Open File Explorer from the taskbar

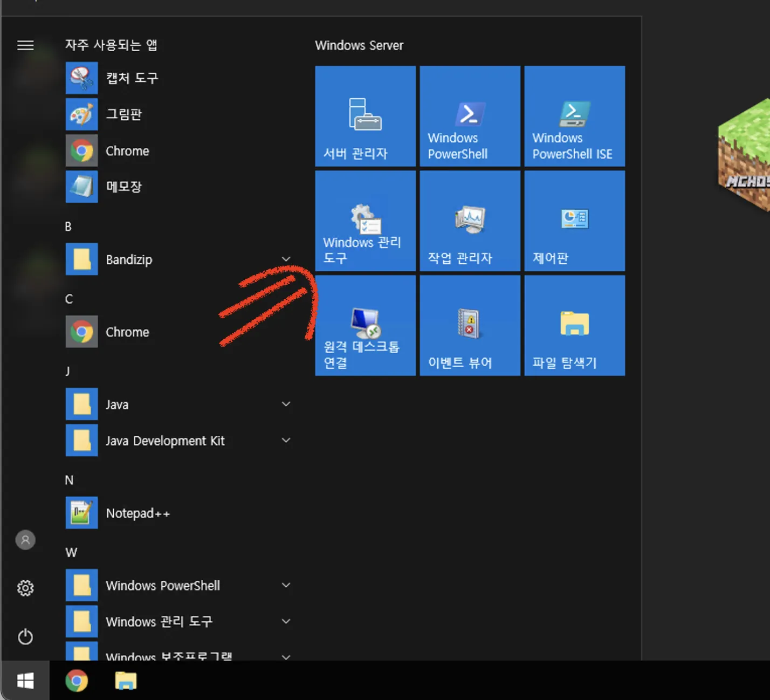click(x=126, y=681)
